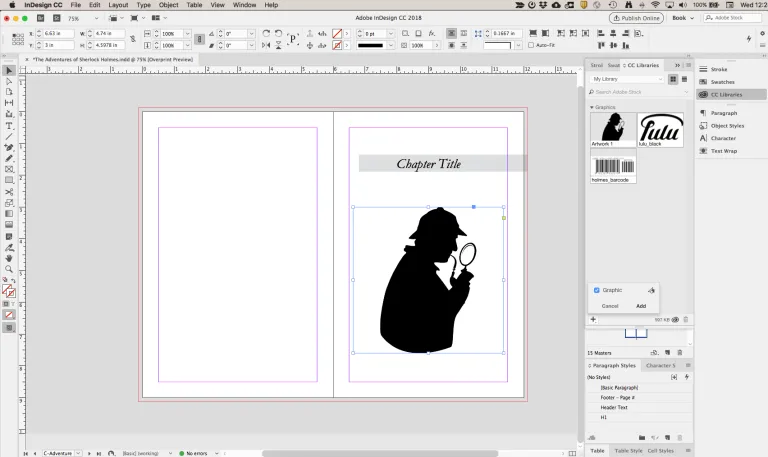Click the Quick Apply lightning icon
768x457 pixels.
[749, 39]
